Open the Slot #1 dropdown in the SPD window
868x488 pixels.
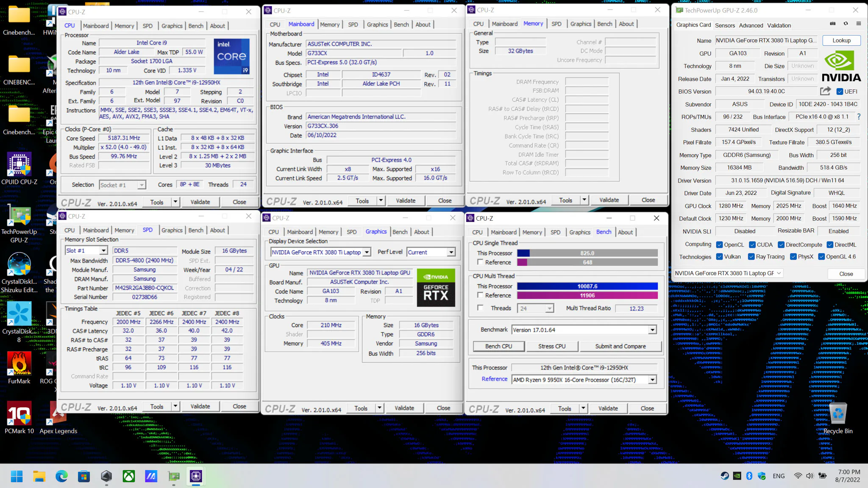(x=86, y=250)
